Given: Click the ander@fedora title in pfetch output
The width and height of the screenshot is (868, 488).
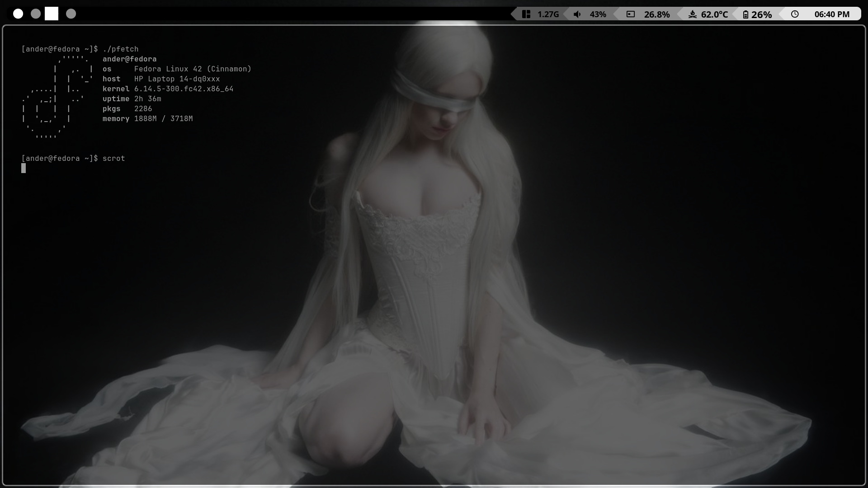Looking at the screenshot, I should pos(129,59).
